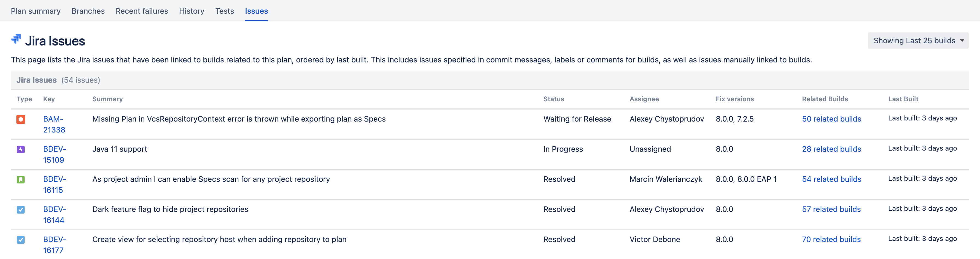Click 'Dark feature flag to hide project repositories'
This screenshot has height=259, width=980.
pyautogui.click(x=170, y=209)
